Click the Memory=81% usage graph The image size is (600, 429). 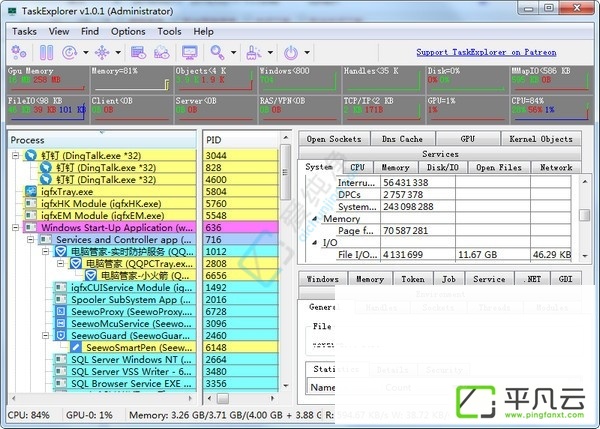pyautogui.click(x=131, y=80)
